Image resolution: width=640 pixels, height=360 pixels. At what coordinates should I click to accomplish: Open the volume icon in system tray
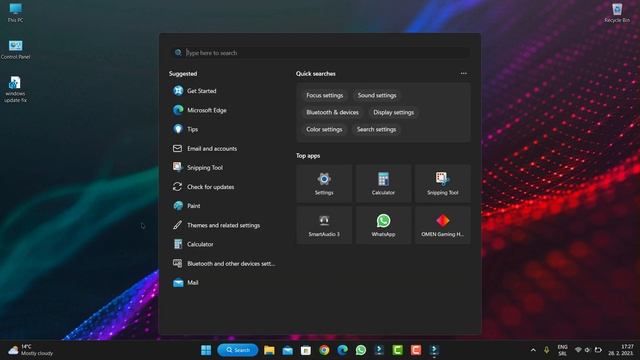click(587, 350)
